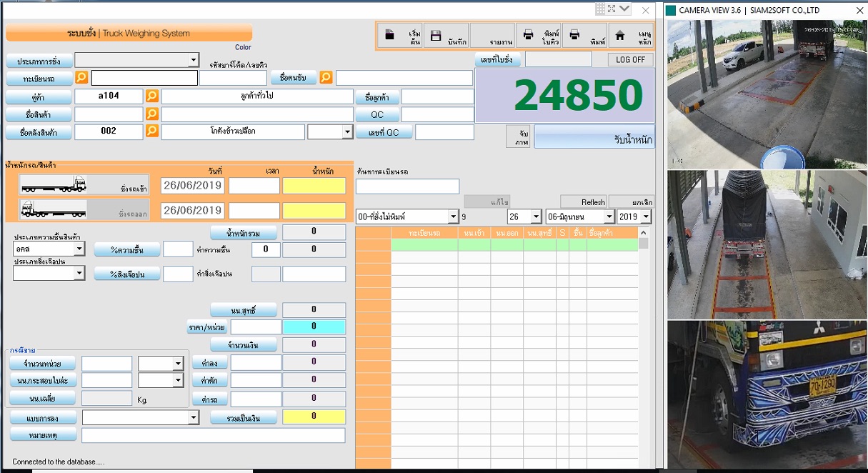This screenshot has width=868, height=473.
Task: Select the 2019 year dropdown
Action: point(645,216)
